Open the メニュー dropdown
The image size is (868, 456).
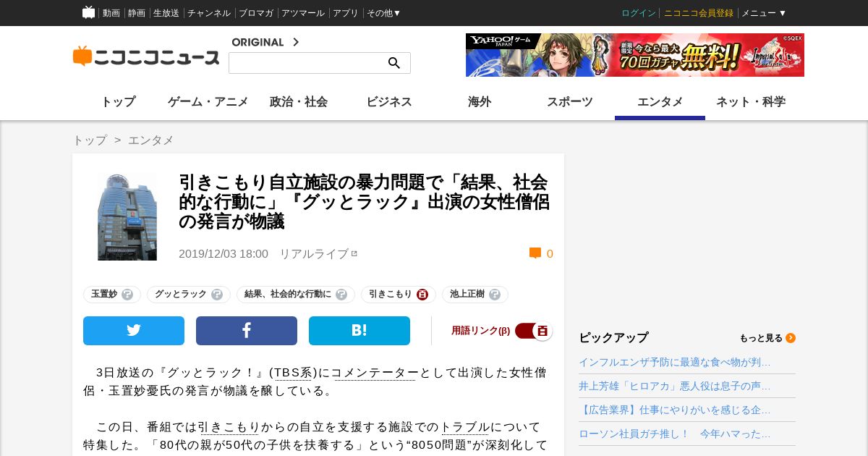pyautogui.click(x=764, y=13)
